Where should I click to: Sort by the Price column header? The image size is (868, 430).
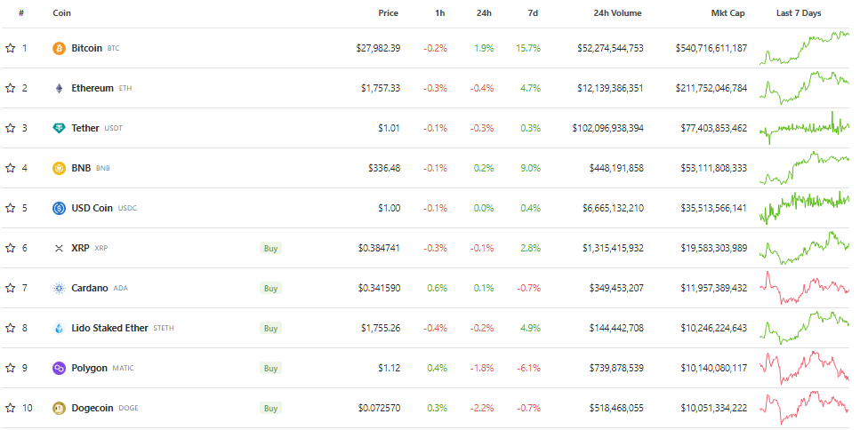(x=388, y=13)
